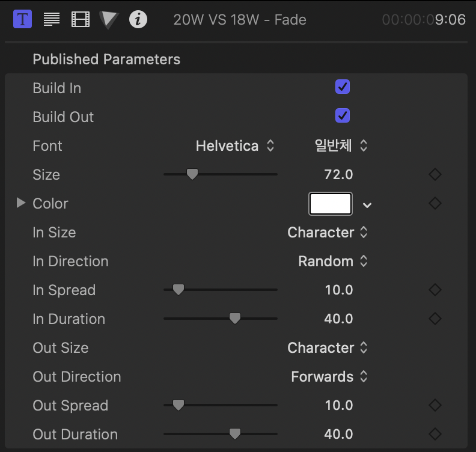Select the Generator inspector triangle icon
The width and height of the screenshot is (476, 452).
109,19
